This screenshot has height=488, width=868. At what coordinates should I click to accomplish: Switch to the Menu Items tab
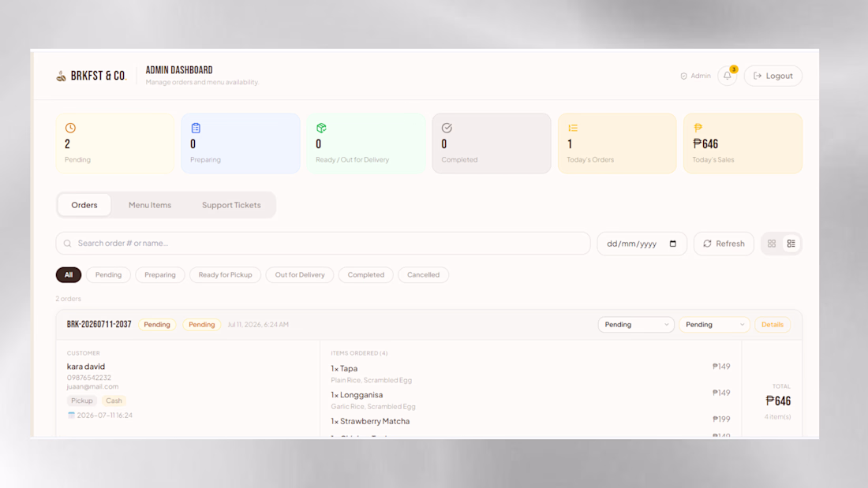pos(150,205)
